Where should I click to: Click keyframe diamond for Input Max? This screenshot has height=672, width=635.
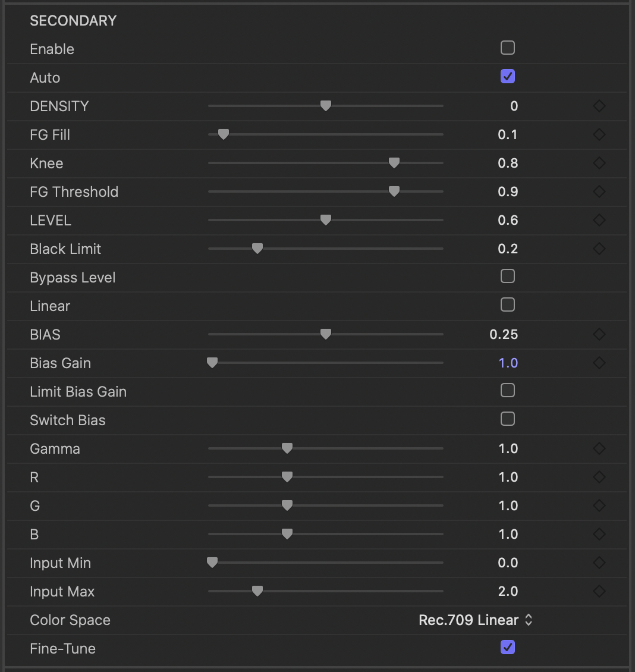point(599,592)
